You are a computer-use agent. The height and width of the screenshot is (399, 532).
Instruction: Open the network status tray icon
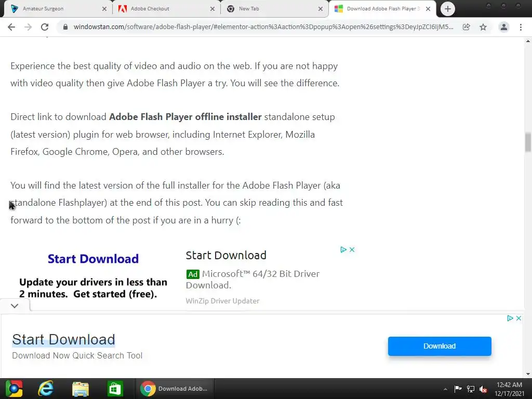pos(471,389)
